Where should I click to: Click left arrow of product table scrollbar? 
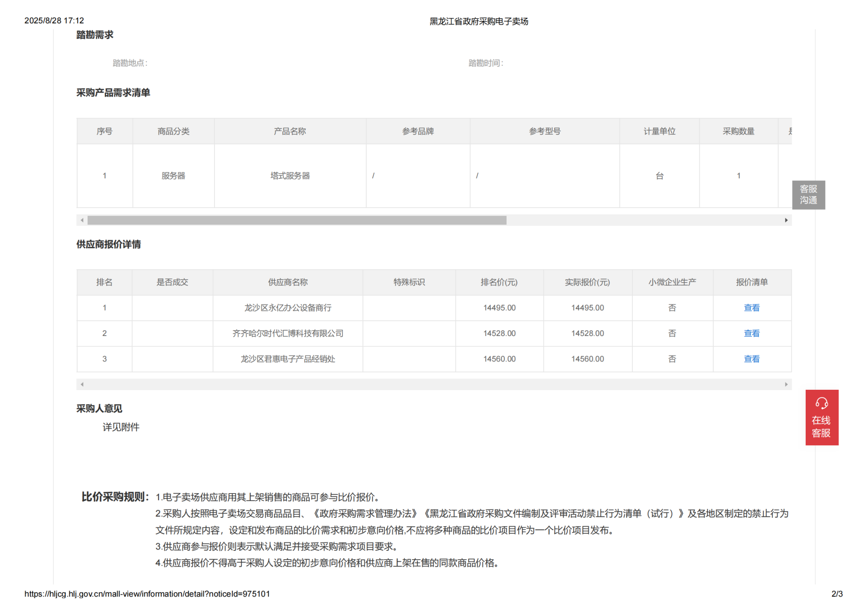pyautogui.click(x=82, y=220)
